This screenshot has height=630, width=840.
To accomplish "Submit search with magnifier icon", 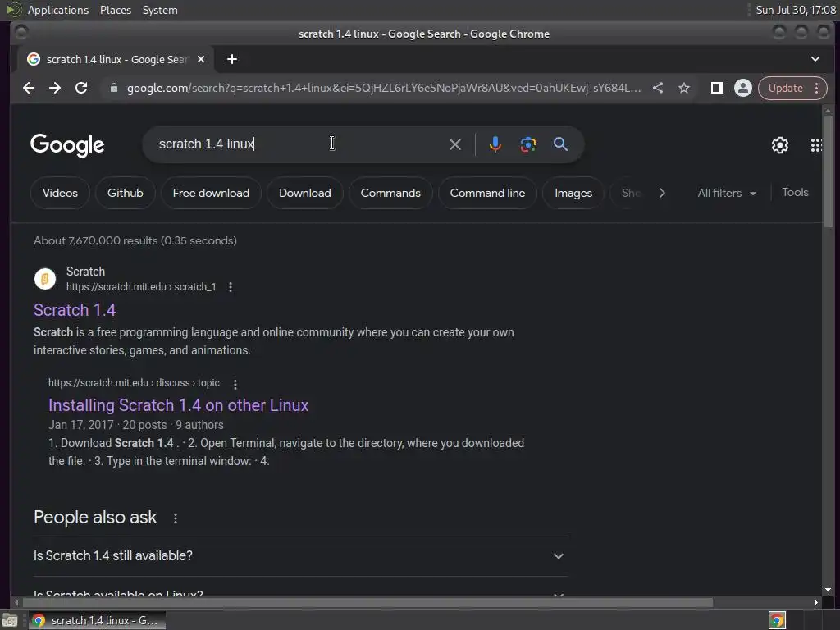I will (x=560, y=144).
